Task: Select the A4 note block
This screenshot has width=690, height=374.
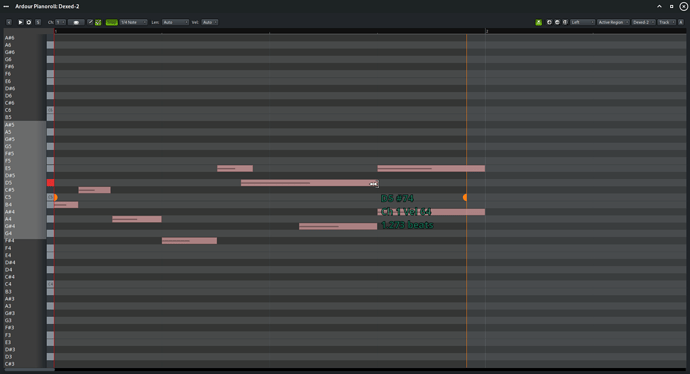Action: [137, 219]
